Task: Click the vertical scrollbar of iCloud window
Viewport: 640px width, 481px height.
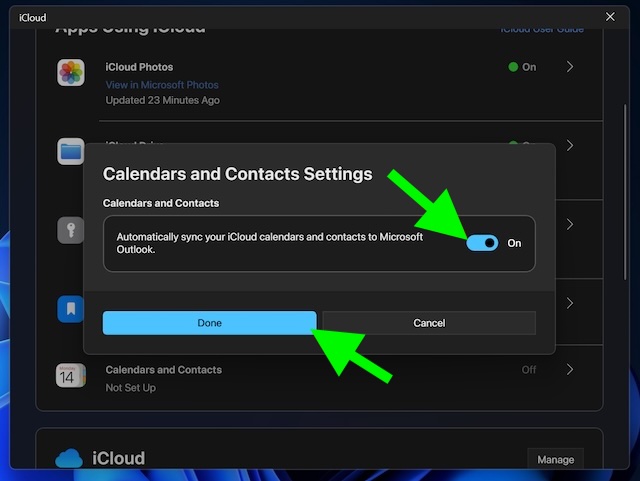Action: tap(625, 192)
